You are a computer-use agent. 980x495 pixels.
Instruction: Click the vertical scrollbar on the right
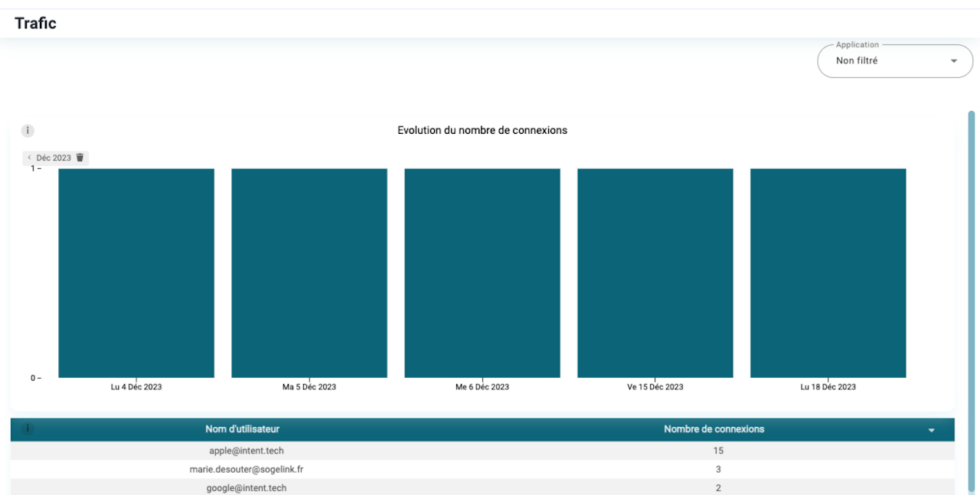[972, 302]
